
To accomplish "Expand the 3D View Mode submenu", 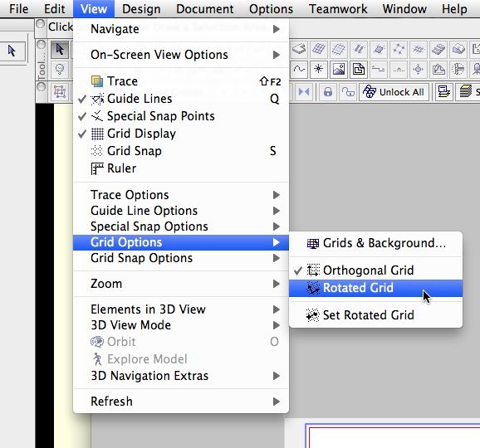I will [x=181, y=325].
